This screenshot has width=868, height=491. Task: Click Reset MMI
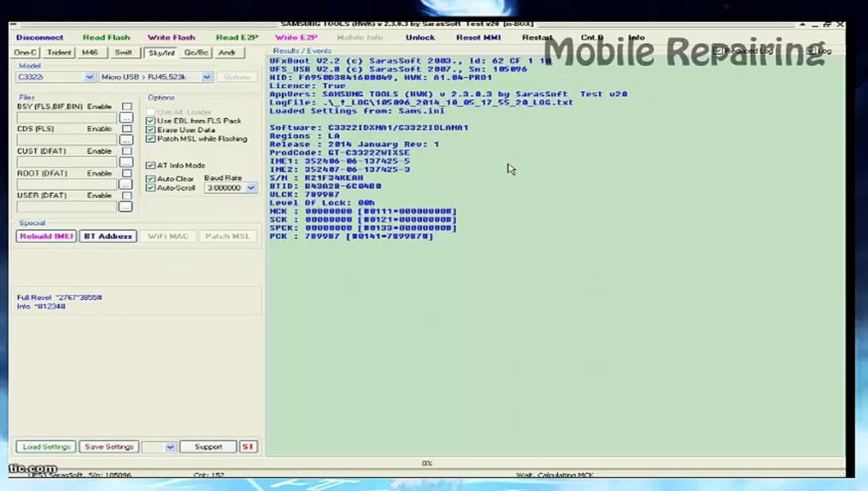click(x=478, y=38)
